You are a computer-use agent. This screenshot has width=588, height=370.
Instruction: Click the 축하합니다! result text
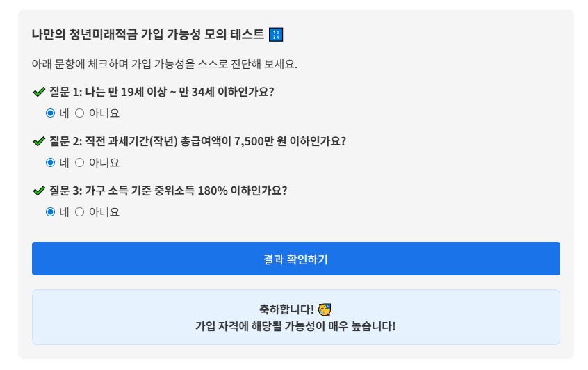pyautogui.click(x=286, y=309)
